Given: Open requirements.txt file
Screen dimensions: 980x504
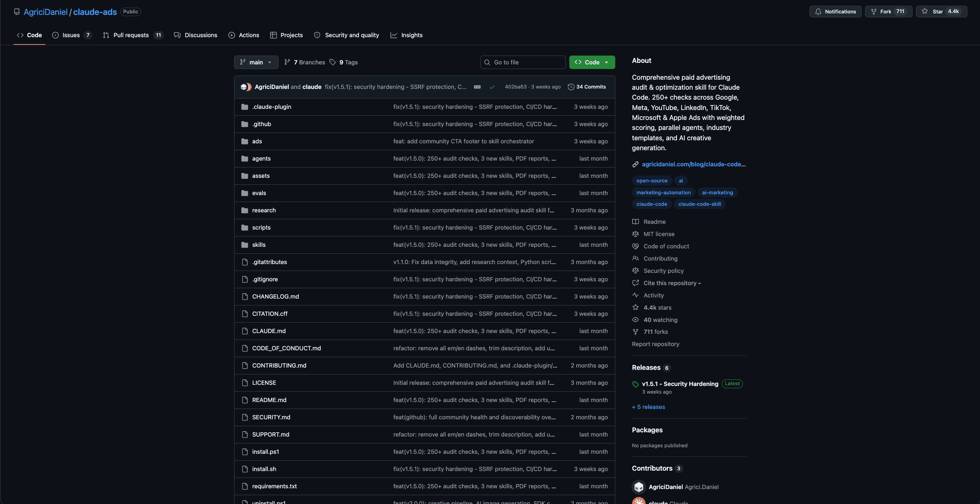Looking at the screenshot, I should pyautogui.click(x=274, y=486).
